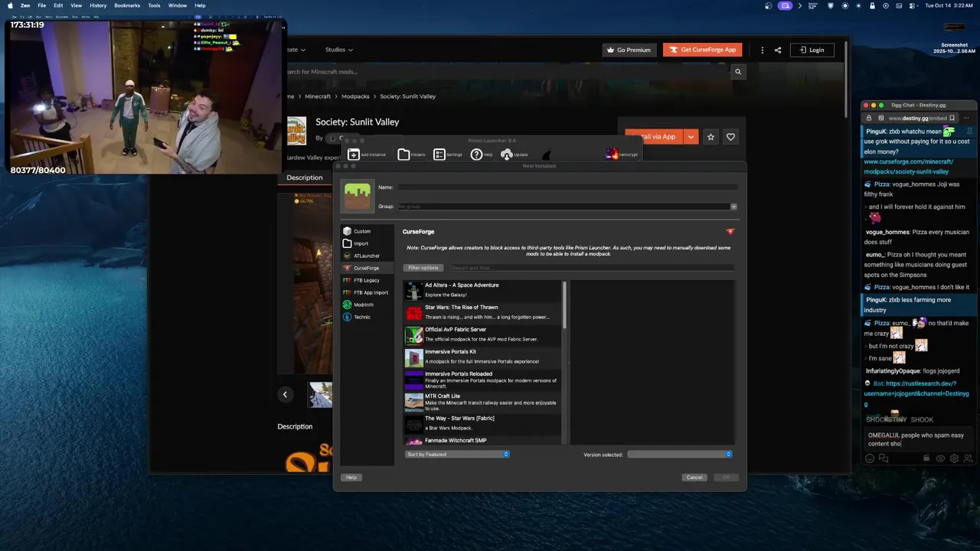Select The Way - Star Wars [Fabric] modpack
Image resolution: width=980 pixels, height=551 pixels.
(x=482, y=423)
